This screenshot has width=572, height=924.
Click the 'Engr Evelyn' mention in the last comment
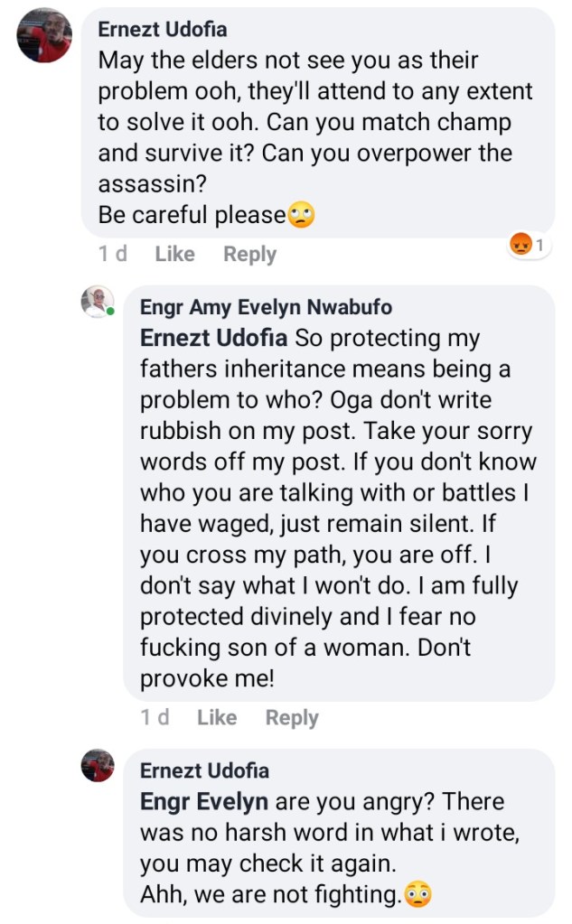[203, 802]
